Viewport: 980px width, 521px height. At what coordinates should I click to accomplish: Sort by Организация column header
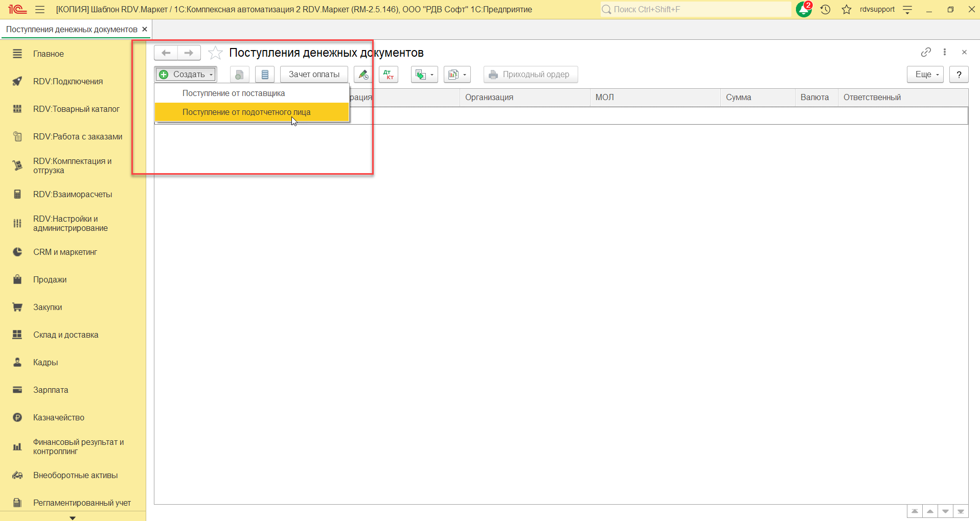(x=525, y=98)
